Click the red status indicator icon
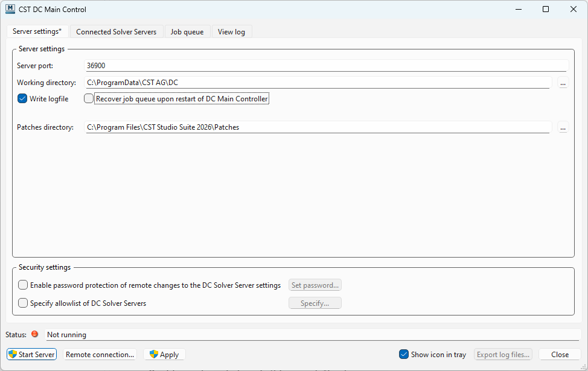Viewport: 588px width, 371px height. [34, 334]
